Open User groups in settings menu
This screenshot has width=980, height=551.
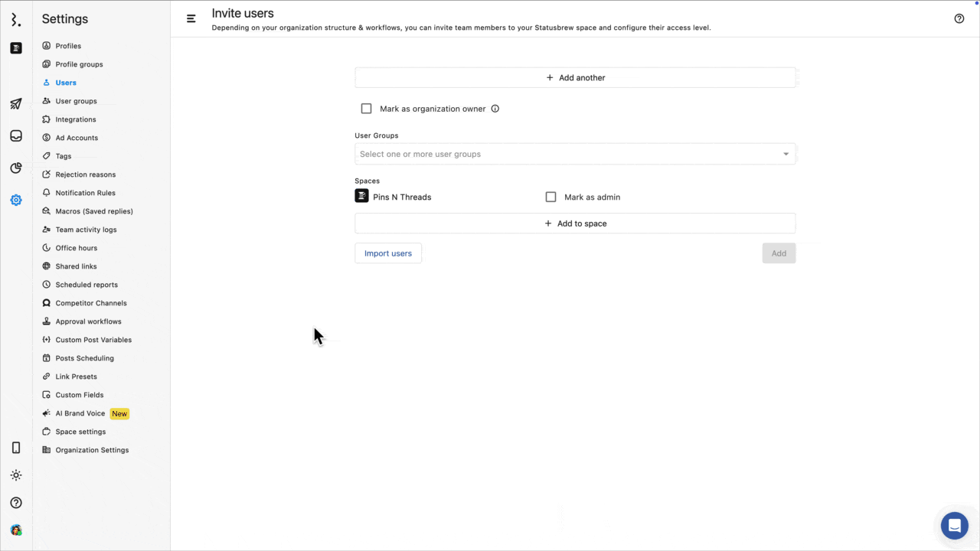click(76, 101)
